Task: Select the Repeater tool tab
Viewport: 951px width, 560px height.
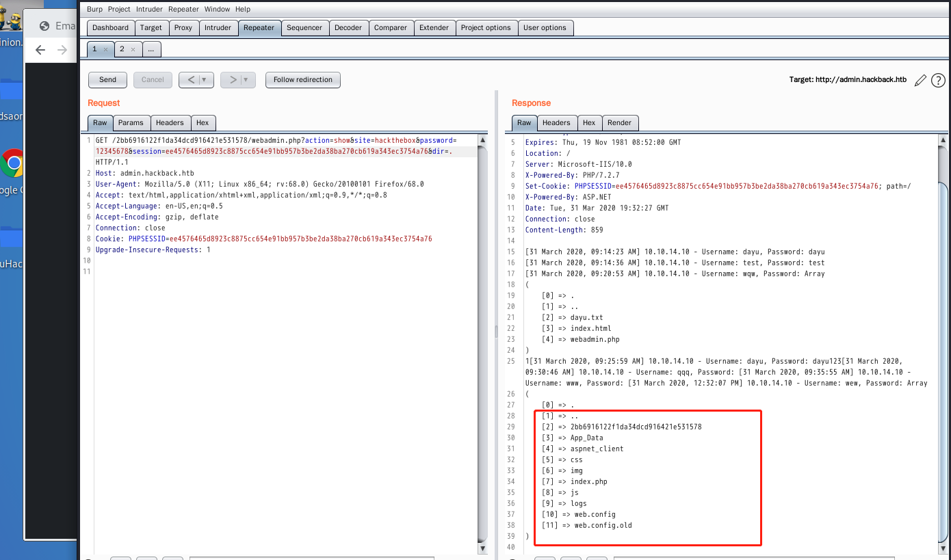Action: pyautogui.click(x=259, y=27)
